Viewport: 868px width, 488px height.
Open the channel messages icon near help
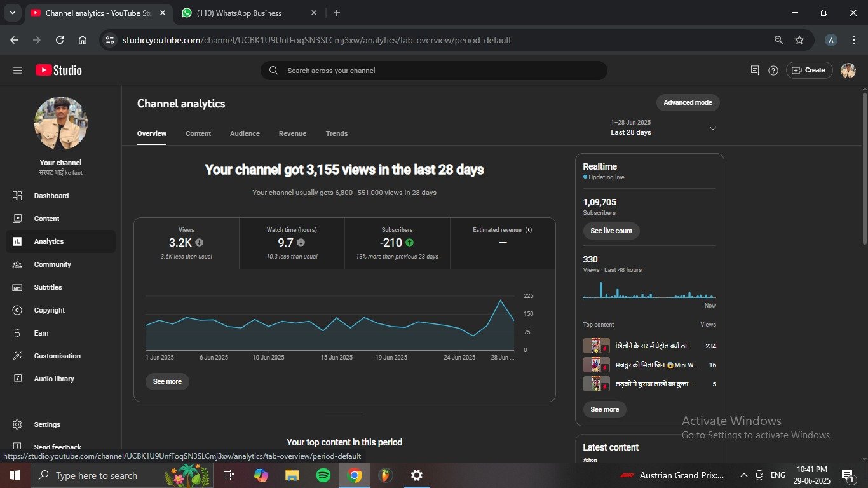(x=755, y=71)
